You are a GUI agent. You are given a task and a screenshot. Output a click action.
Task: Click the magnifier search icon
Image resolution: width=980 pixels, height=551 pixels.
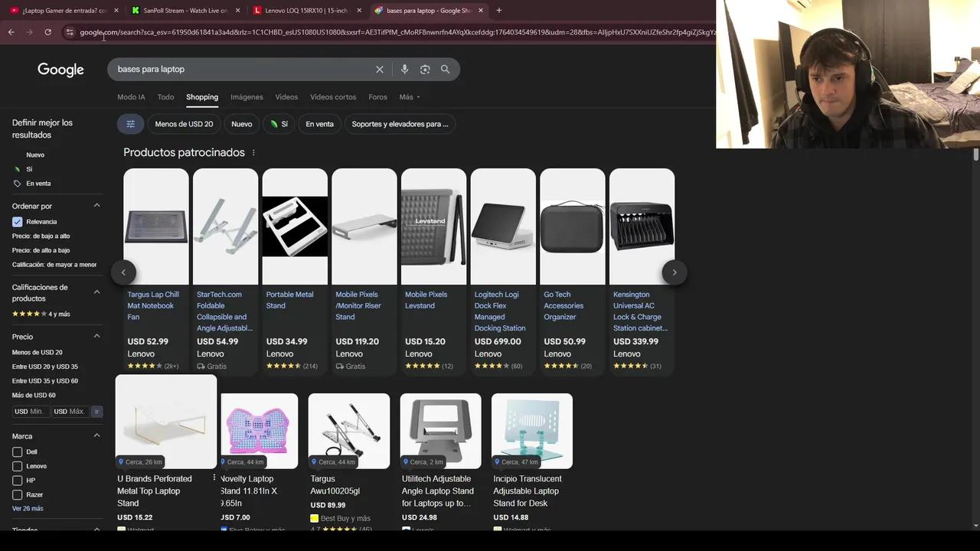[x=445, y=69]
